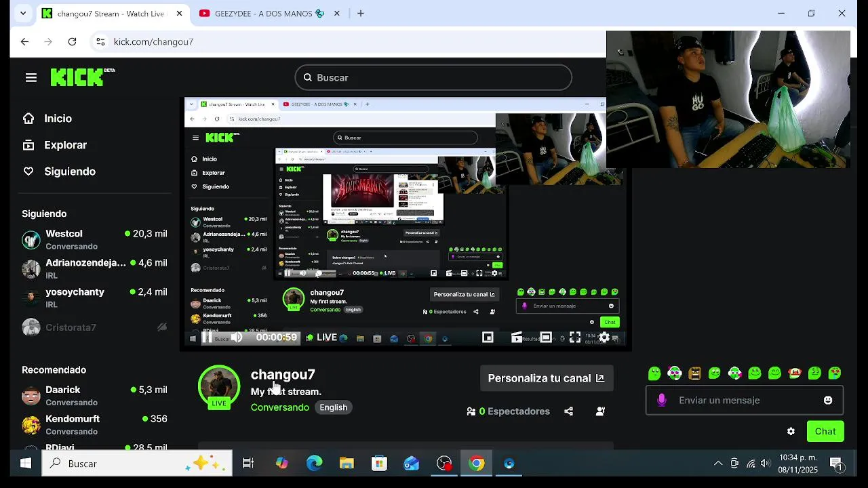Open Daarick recommended channel

[x=94, y=396]
